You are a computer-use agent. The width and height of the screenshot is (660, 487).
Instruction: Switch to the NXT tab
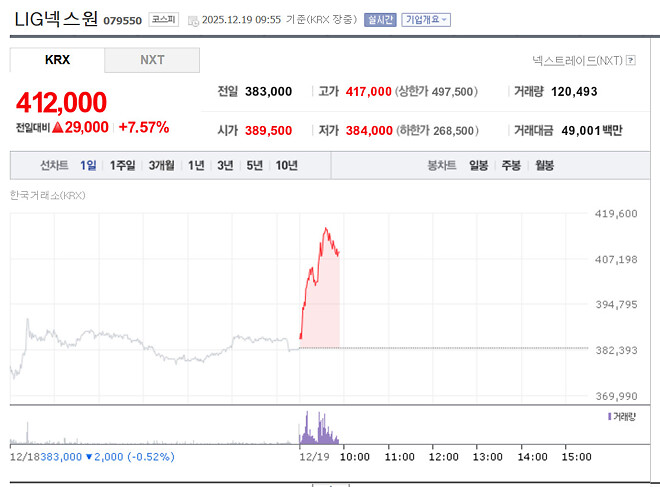click(152, 60)
